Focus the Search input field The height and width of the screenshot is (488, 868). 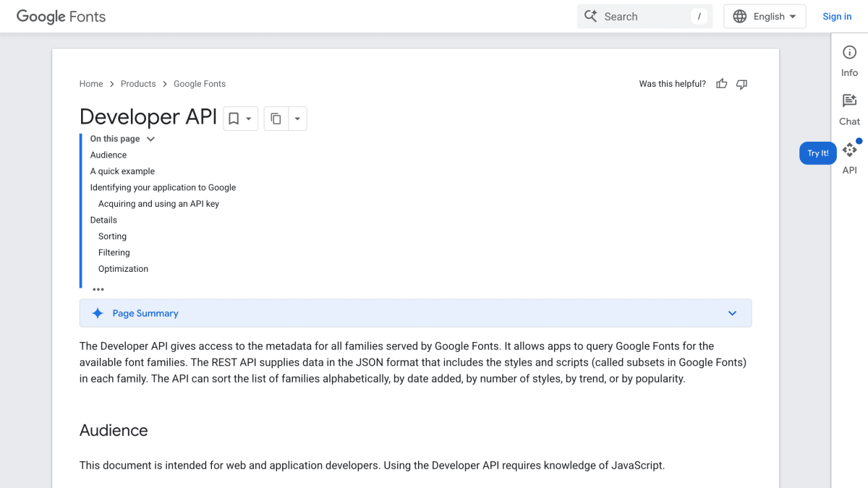click(644, 16)
